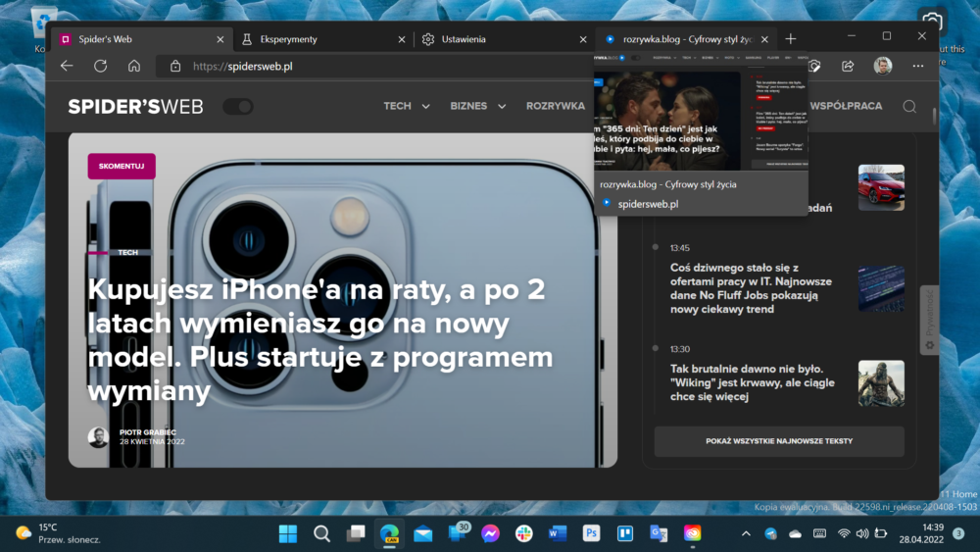
Task: Open Piotr Grabiec author avatar
Action: [98, 437]
